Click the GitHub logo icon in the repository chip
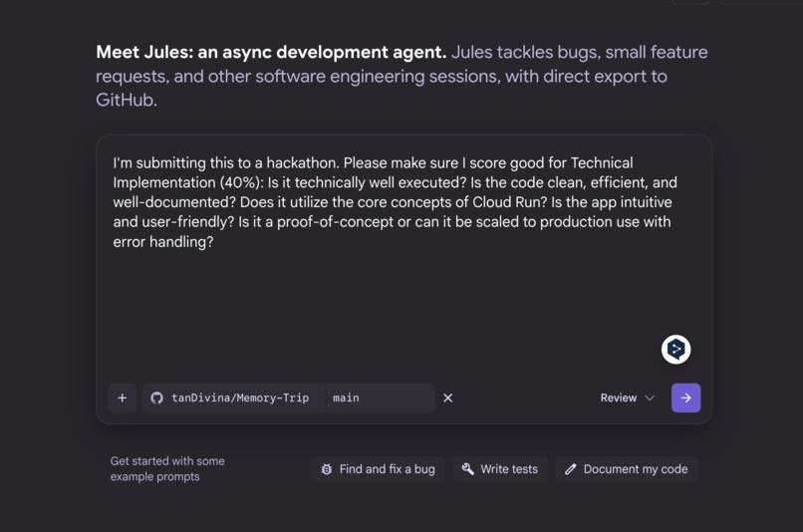The width and height of the screenshot is (803, 532). (156, 398)
